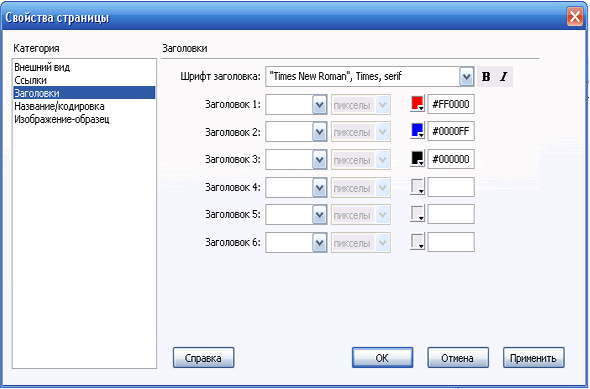This screenshot has height=389, width=590.
Task: Open Заголовок 5 size dropdown
Action: point(319,214)
